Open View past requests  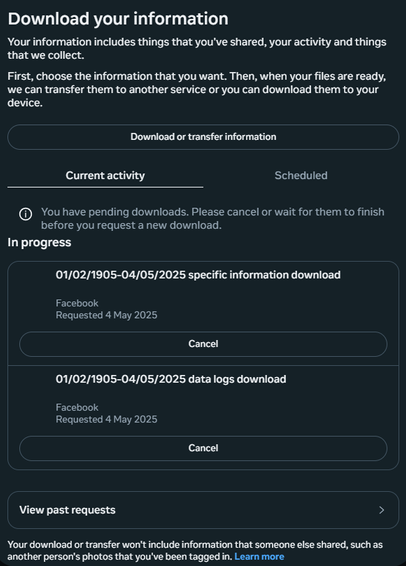pos(203,510)
